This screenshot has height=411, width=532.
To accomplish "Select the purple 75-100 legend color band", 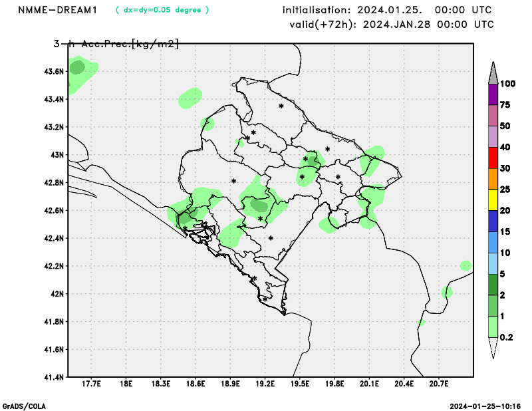I will [493, 94].
